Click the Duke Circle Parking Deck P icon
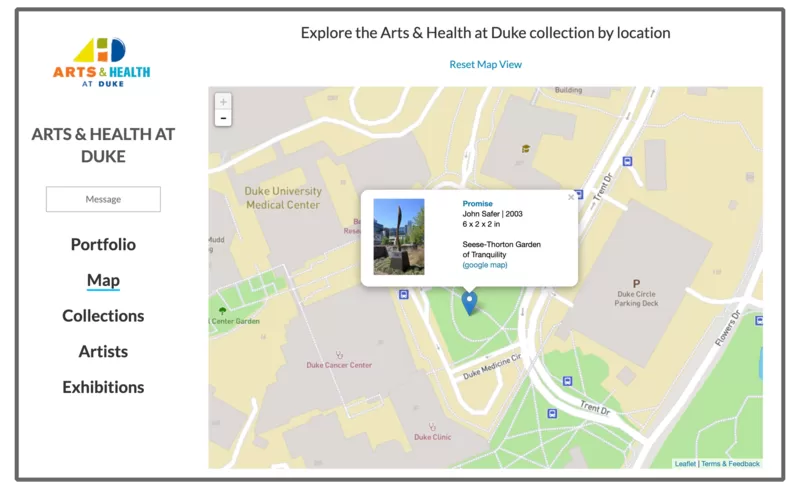This screenshot has height=489, width=800. tap(636, 283)
